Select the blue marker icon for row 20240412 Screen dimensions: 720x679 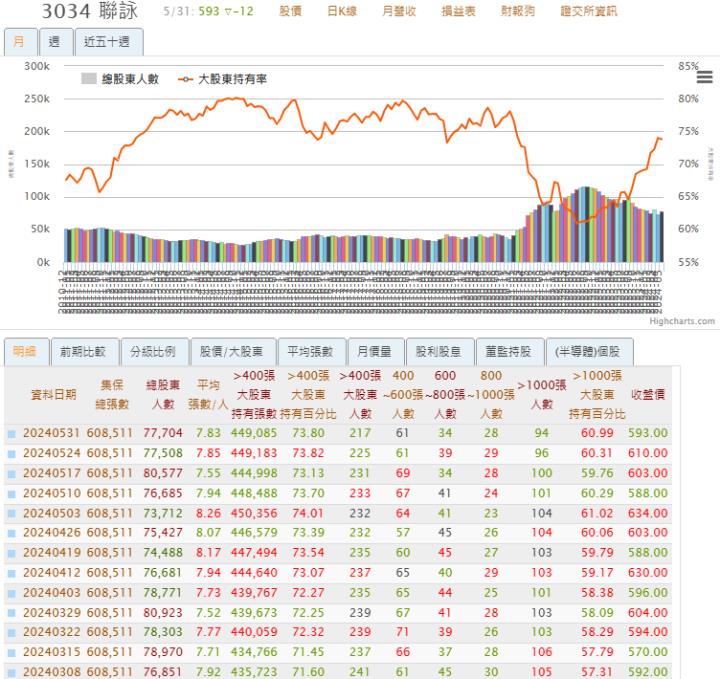coord(12,573)
